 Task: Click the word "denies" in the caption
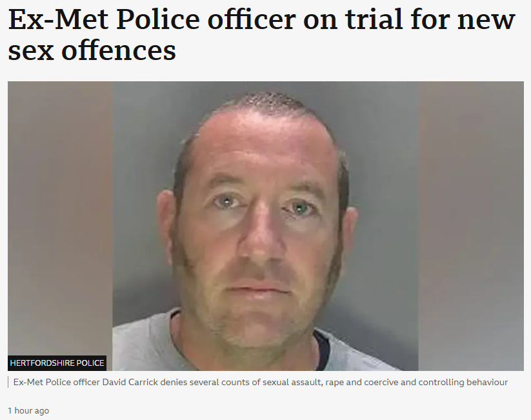point(174,382)
